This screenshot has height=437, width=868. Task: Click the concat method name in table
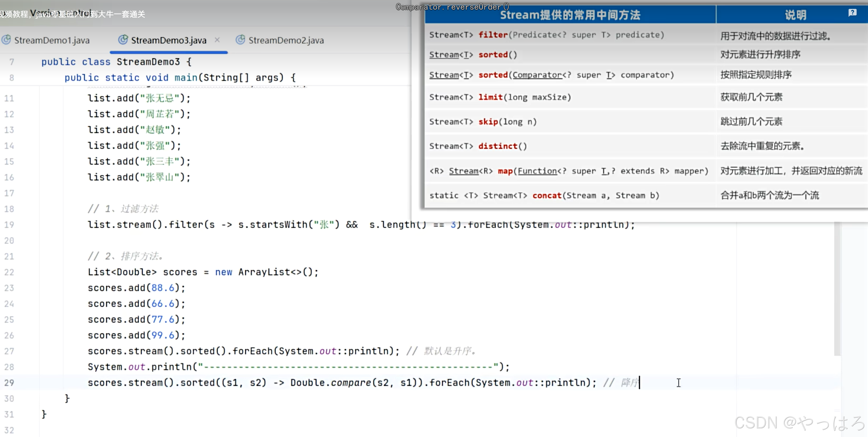point(547,195)
